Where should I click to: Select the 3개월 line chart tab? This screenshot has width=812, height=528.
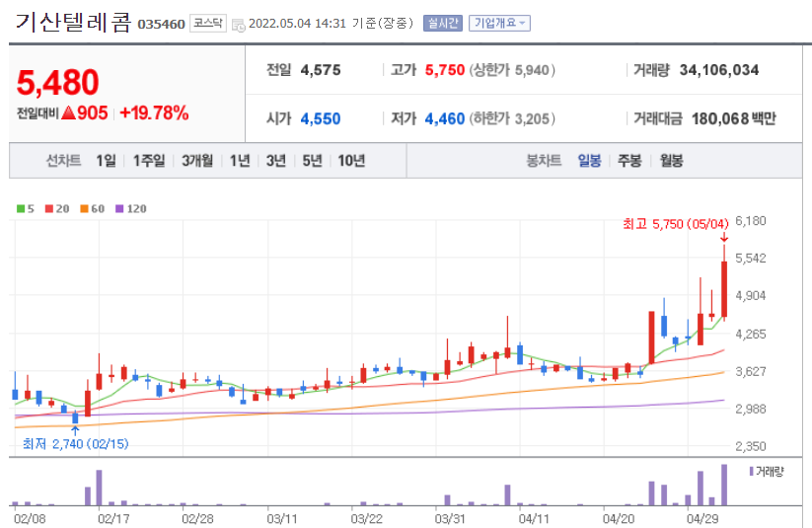coord(197,161)
